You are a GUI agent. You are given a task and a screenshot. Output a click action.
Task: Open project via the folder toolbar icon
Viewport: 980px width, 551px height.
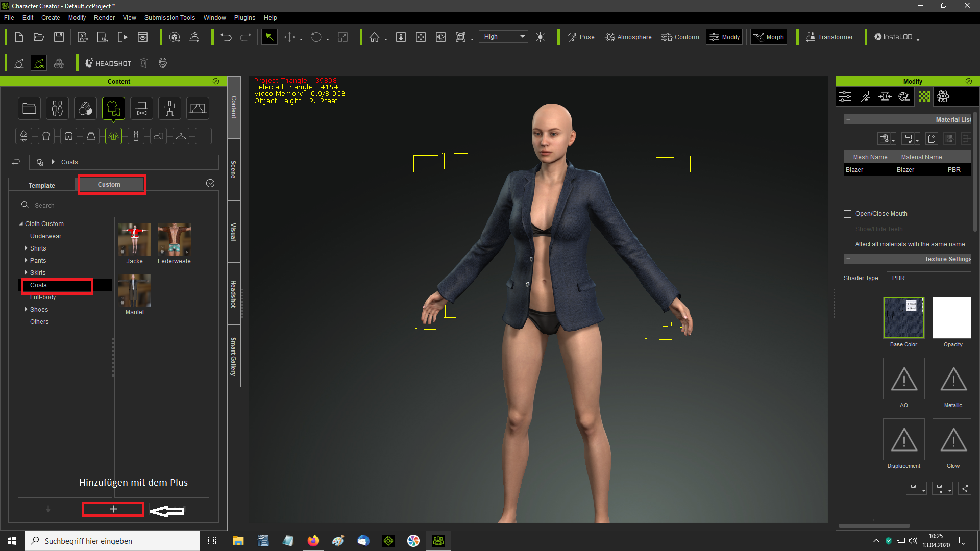click(x=39, y=37)
